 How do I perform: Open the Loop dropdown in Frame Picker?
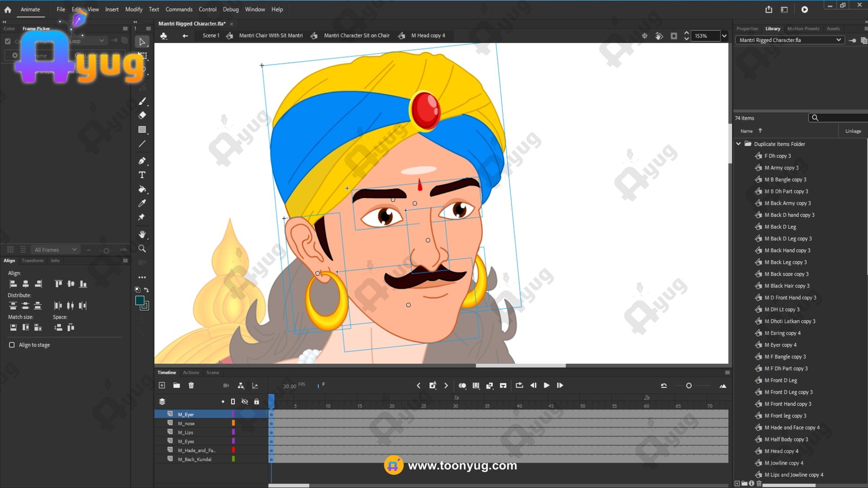pos(87,41)
